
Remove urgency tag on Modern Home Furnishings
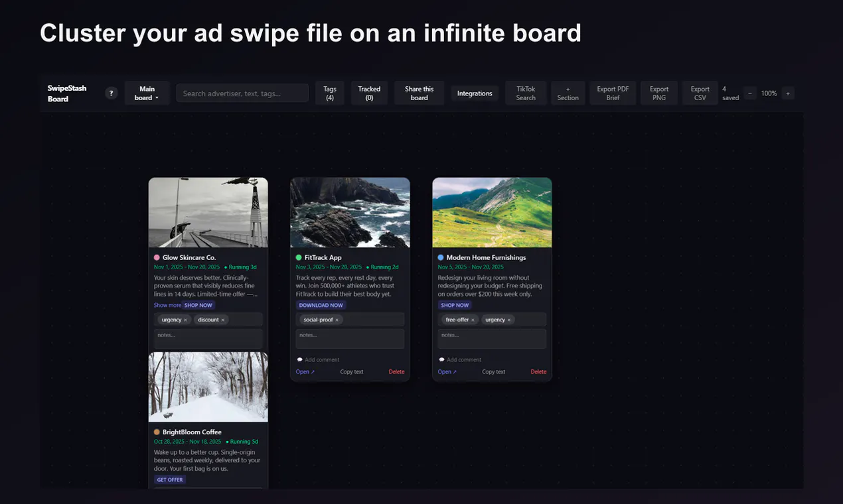(x=509, y=320)
